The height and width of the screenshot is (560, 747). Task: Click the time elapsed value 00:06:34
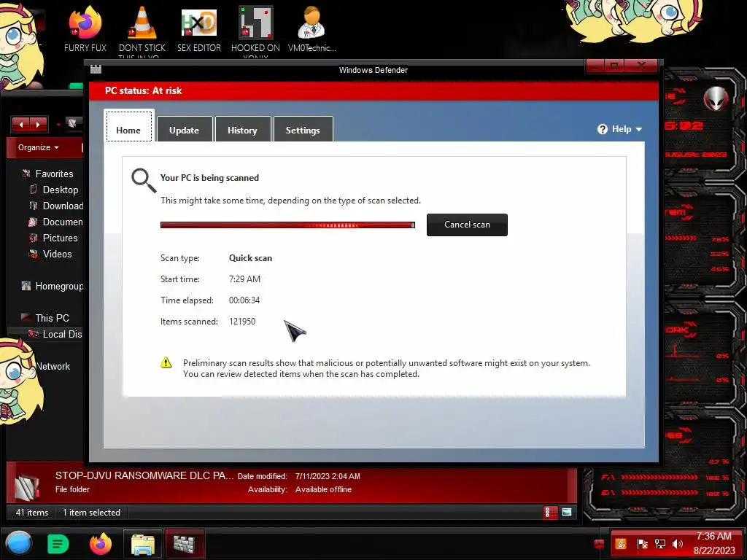coord(244,300)
